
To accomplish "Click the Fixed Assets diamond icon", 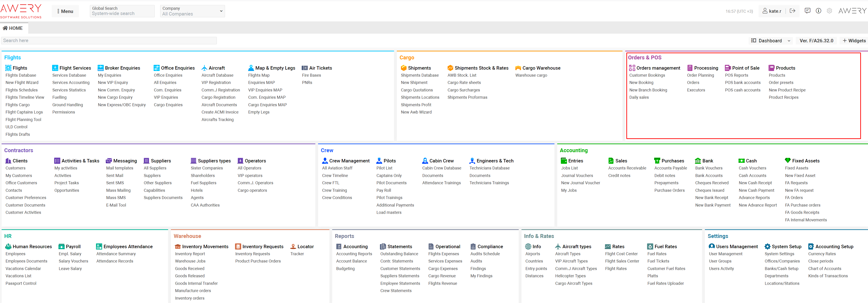I will tap(787, 160).
